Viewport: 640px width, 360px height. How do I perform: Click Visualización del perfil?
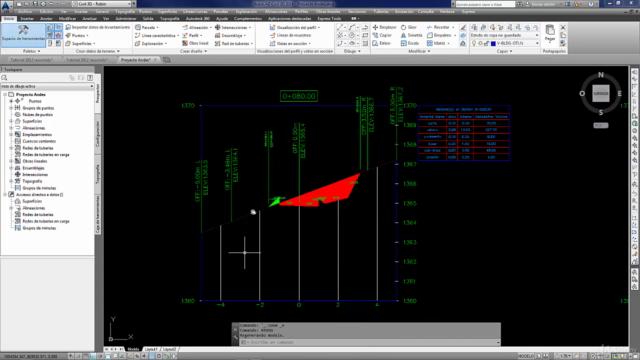[295, 27]
